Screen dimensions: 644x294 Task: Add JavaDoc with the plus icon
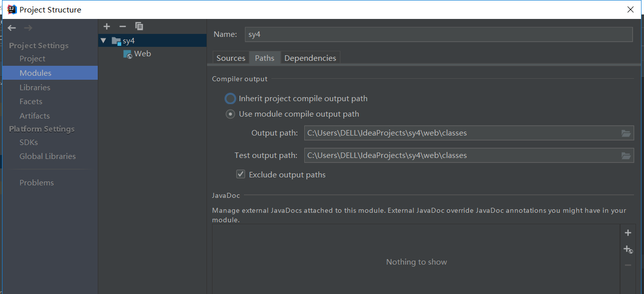pos(628,233)
